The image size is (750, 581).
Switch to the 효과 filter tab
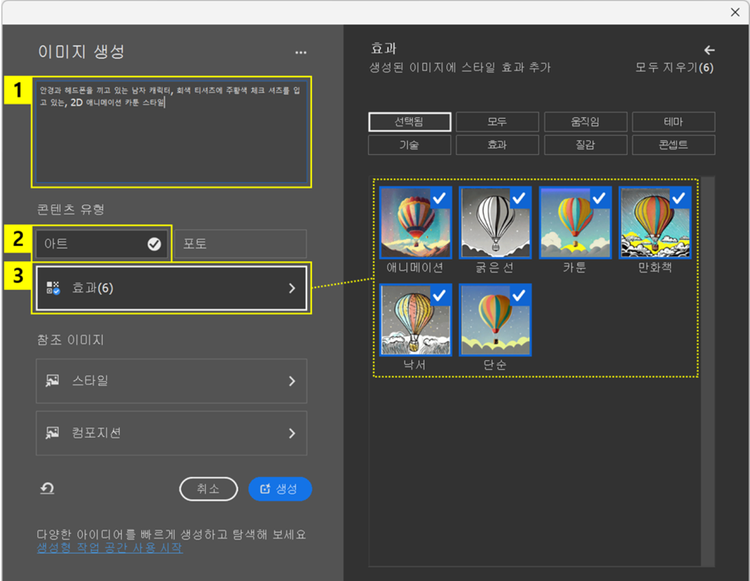[x=497, y=145]
